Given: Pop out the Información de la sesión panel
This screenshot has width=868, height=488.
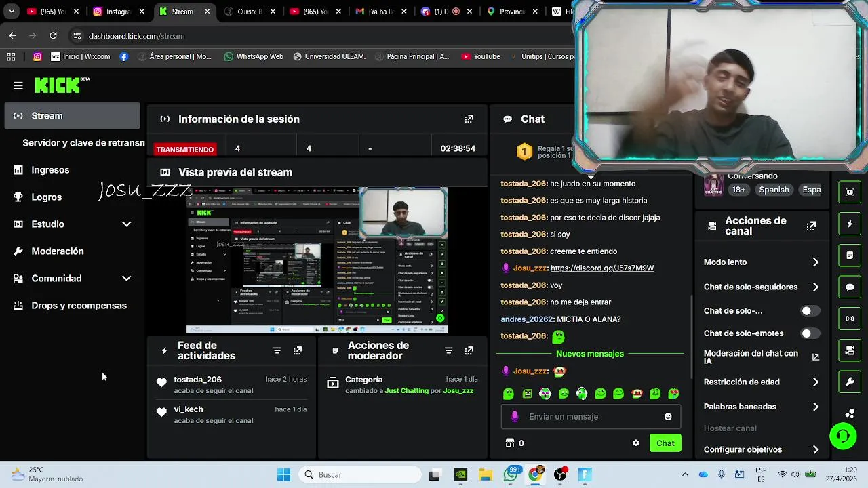Looking at the screenshot, I should pyautogui.click(x=469, y=119).
